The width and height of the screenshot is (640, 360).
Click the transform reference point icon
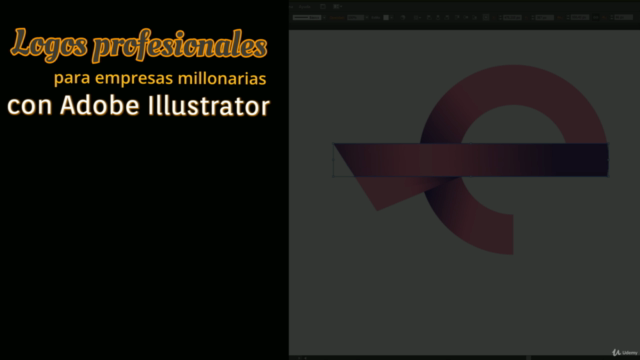click(x=486, y=18)
